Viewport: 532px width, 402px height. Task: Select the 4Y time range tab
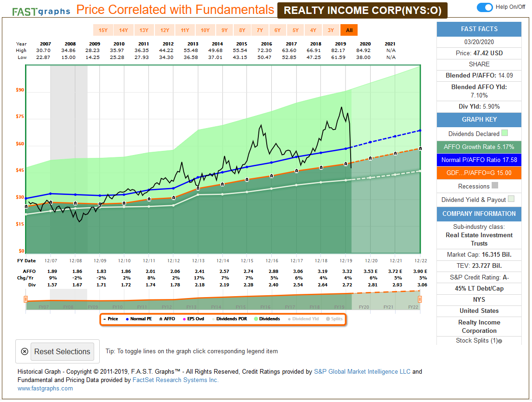click(x=313, y=30)
